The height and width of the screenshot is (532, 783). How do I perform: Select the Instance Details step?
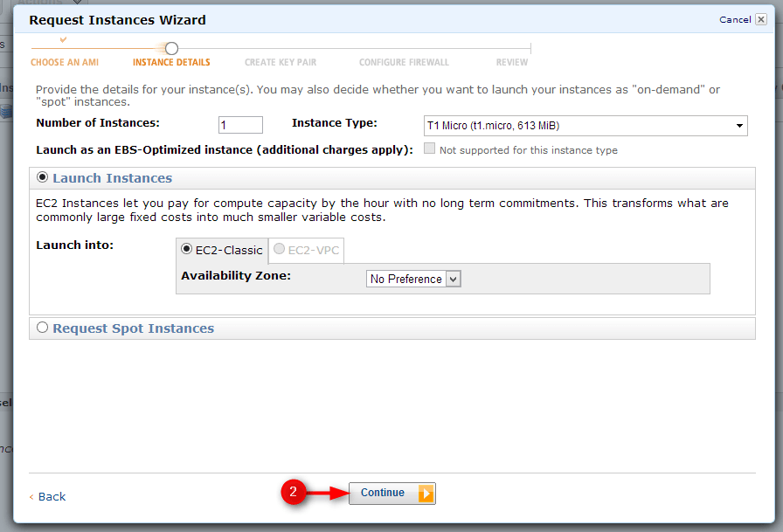[171, 62]
